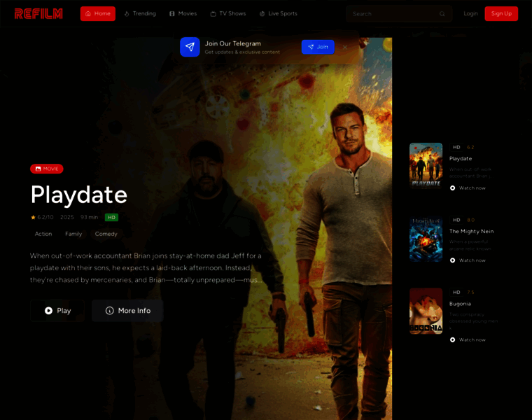This screenshot has height=420, width=532.
Task: Open the Bugonia poster thumbnail
Action: click(x=426, y=311)
